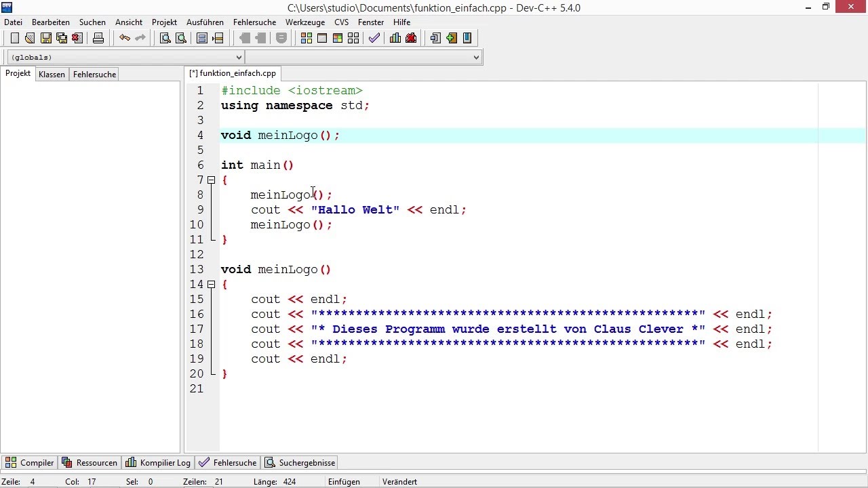Click line number 13 in the gutter
Viewport: 868px width, 488px height.
pyautogui.click(x=197, y=270)
